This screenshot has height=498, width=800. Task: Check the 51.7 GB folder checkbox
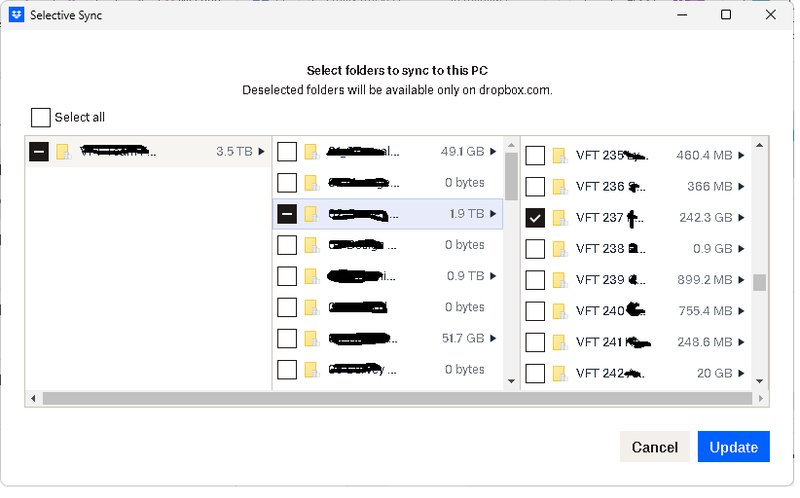[287, 339]
